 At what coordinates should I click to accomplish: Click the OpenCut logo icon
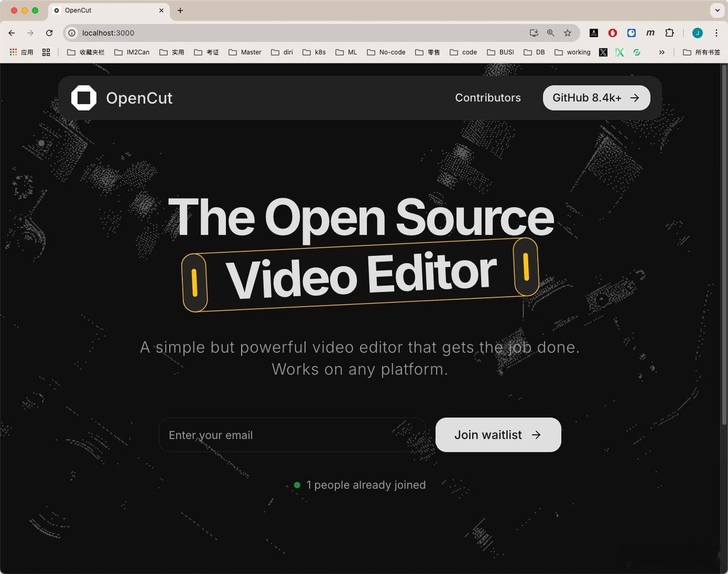[x=84, y=98]
